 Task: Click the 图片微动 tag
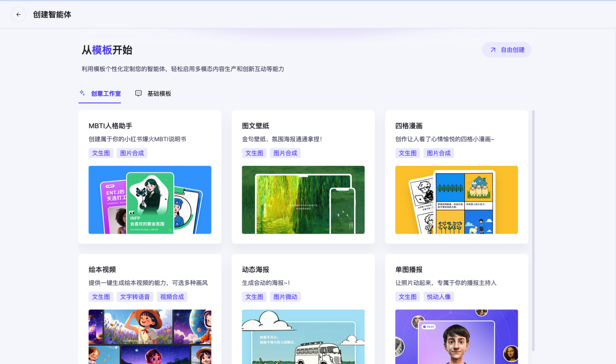click(285, 297)
